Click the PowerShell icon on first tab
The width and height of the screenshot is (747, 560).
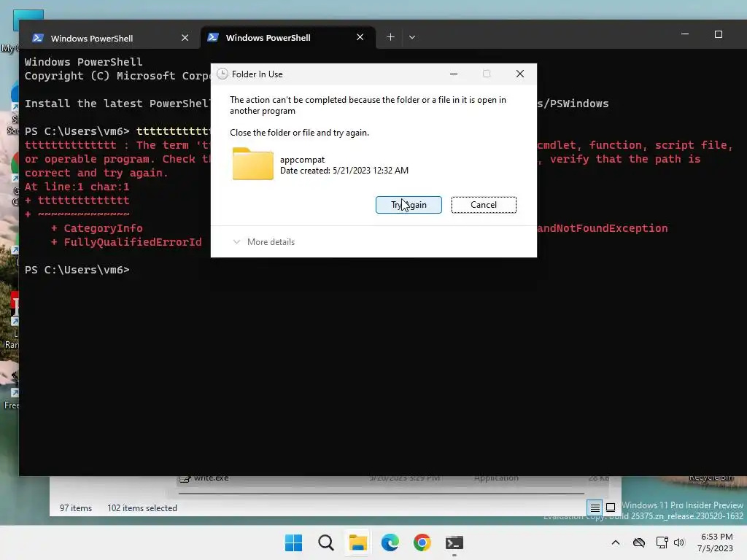(38, 38)
